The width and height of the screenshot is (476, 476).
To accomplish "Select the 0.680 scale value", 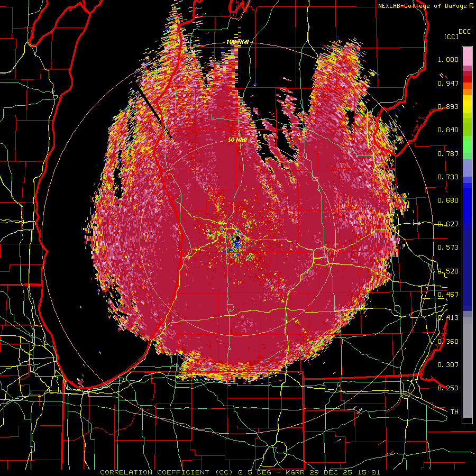I will pyautogui.click(x=448, y=200).
